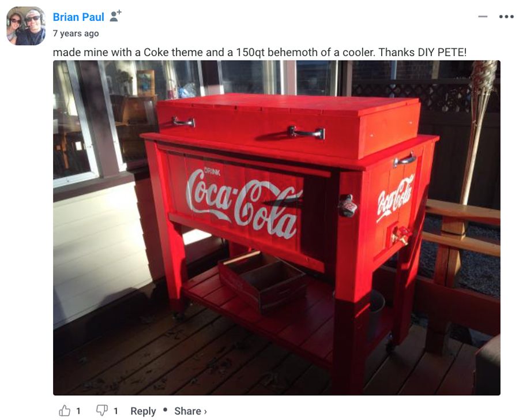Viewport: 519px width, 420px height.
Task: Open the Coca-Cola cooler photo
Action: click(x=277, y=227)
